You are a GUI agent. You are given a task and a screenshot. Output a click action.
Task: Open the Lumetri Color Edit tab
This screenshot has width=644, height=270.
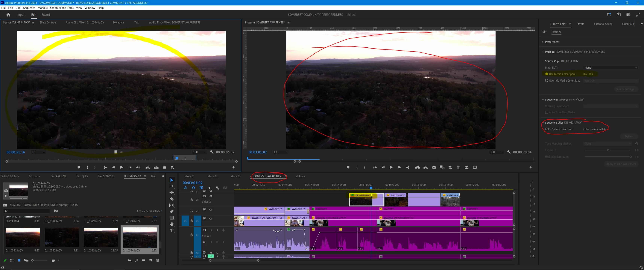tap(544, 32)
